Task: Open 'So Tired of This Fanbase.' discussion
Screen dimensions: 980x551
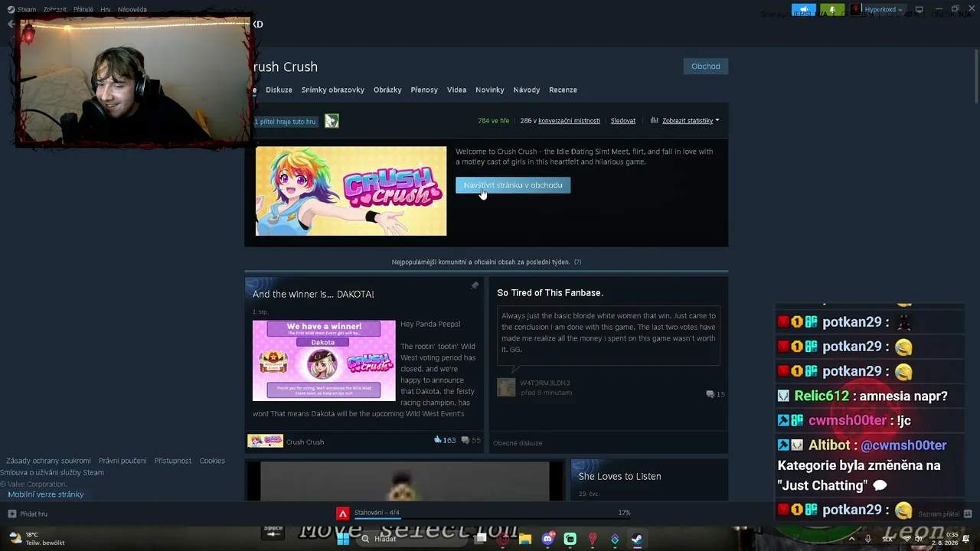Action: pos(550,292)
